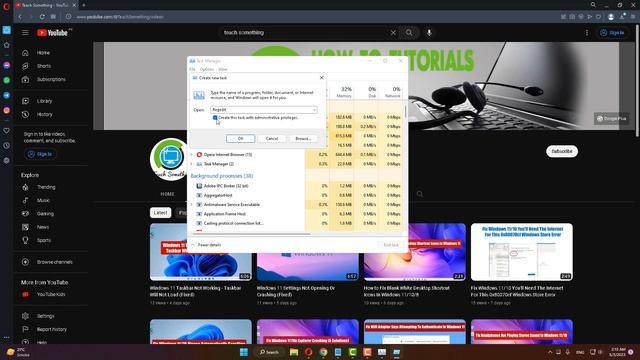The width and height of the screenshot is (640, 360).
Task: Open the dropdown arrow in Open field
Action: pos(314,110)
